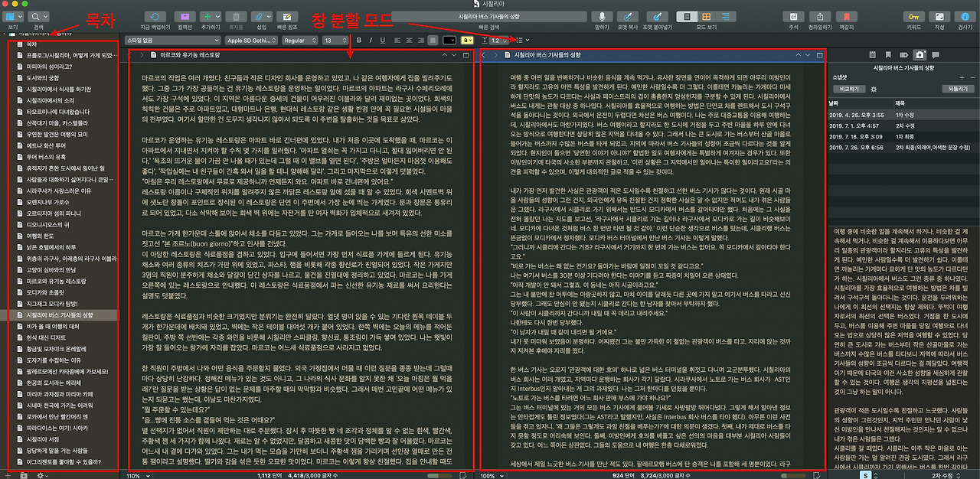Screen dimensions: 980x479
Task: Select the 포맷 복사 format copy tool
Action: click(627, 16)
